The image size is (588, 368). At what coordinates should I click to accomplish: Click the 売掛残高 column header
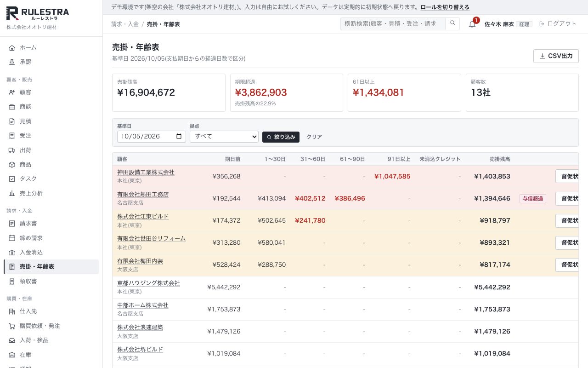click(500, 159)
